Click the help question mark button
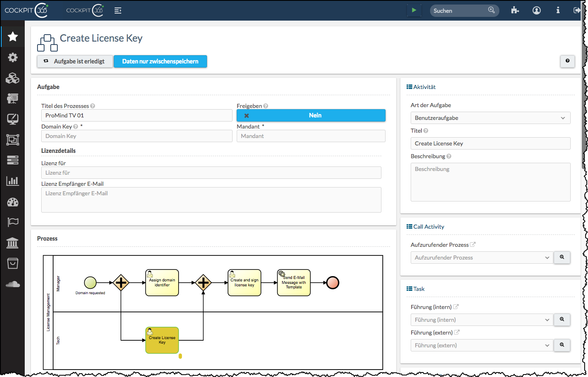Image resolution: width=588 pixels, height=377 pixels. click(567, 61)
